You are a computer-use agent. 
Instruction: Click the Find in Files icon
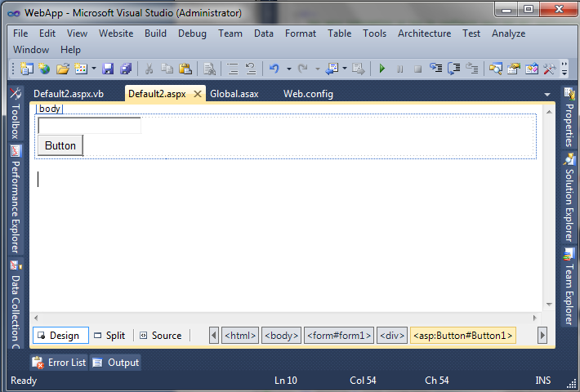point(209,69)
